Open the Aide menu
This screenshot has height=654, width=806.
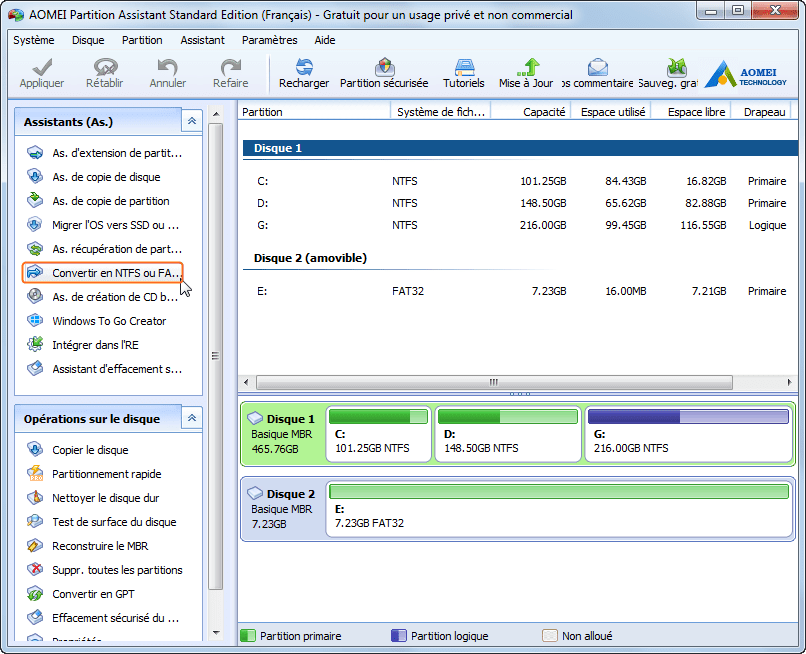pyautogui.click(x=325, y=40)
